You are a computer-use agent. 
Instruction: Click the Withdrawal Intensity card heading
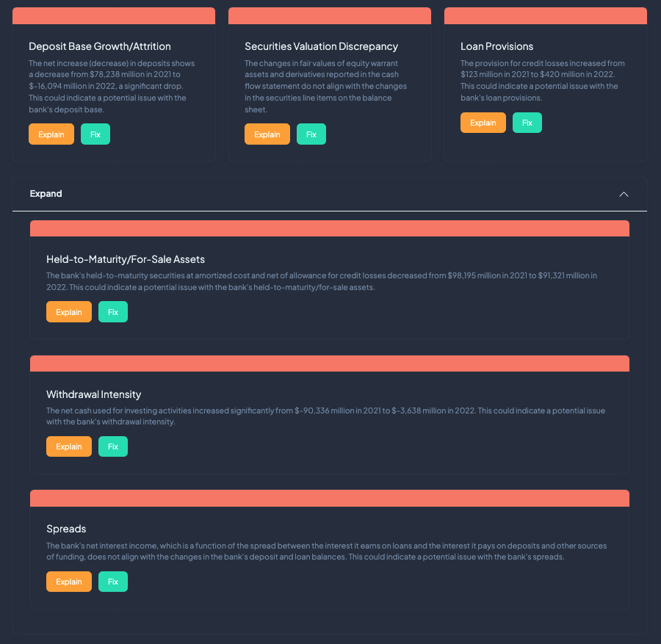(x=94, y=394)
